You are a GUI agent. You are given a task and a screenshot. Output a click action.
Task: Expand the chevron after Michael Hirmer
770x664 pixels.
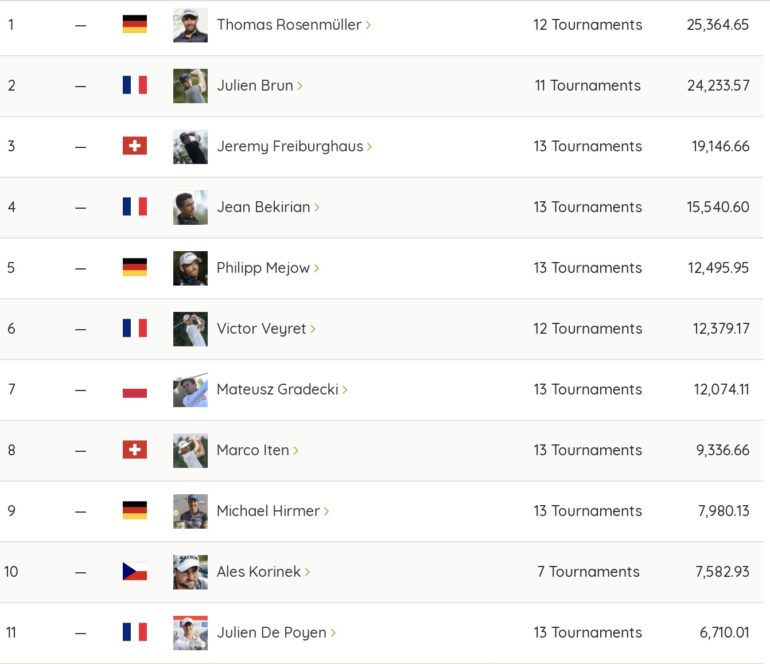(327, 511)
